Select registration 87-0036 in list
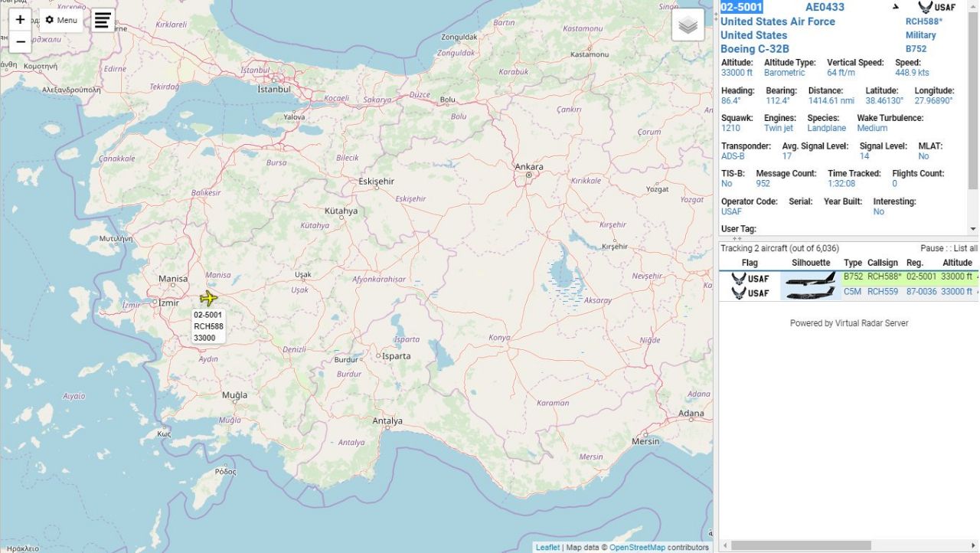Image resolution: width=980 pixels, height=553 pixels. 922,292
